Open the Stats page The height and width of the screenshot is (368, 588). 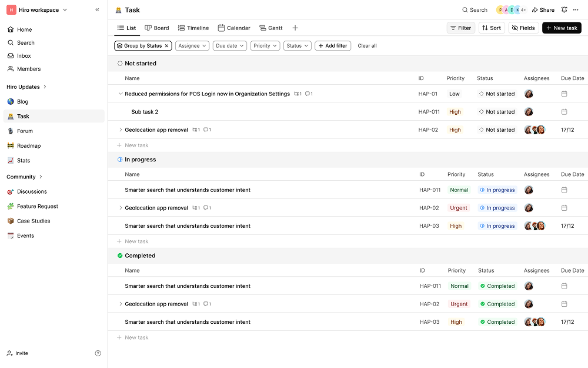[54, 160]
